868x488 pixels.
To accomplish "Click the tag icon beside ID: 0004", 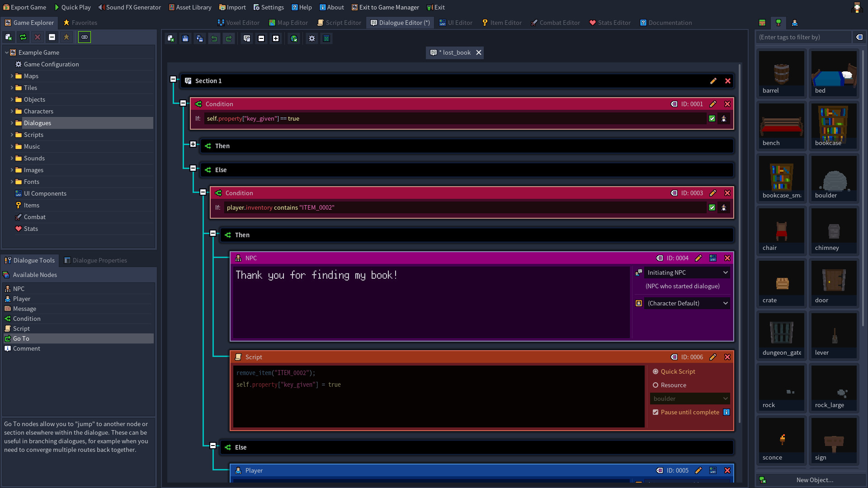I will [660, 258].
